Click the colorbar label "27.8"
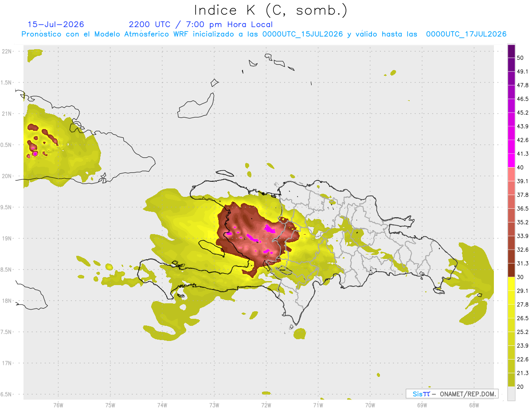 point(523,305)
